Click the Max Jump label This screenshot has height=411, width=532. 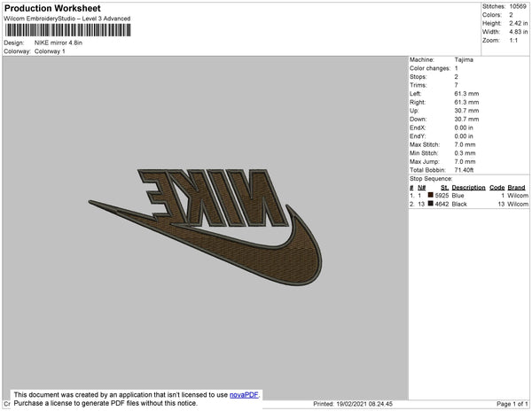pos(425,161)
